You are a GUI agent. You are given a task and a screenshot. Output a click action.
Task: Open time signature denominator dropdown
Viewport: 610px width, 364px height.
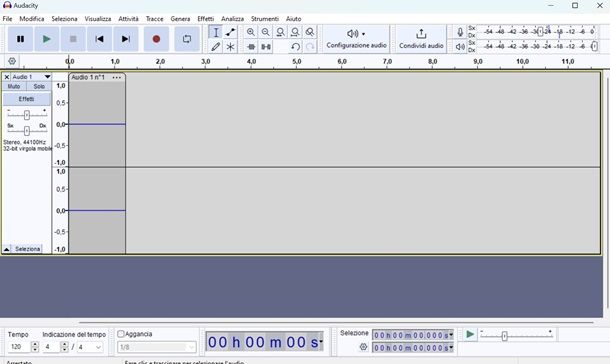tap(90, 347)
